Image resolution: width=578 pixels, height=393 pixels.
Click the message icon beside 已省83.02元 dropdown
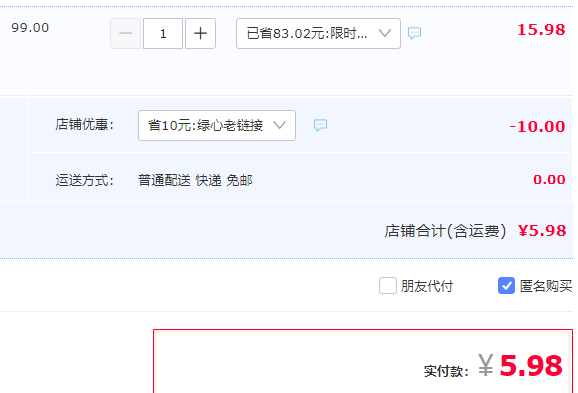click(x=414, y=33)
